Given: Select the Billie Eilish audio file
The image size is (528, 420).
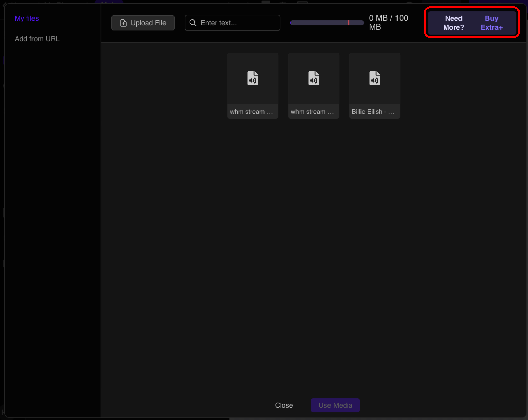Looking at the screenshot, I should coord(375,86).
